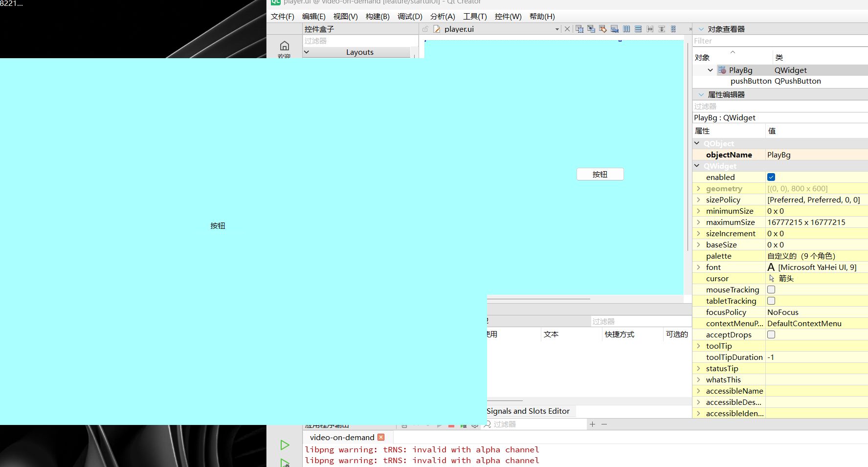The width and height of the screenshot is (868, 467).
Task: Toggle the tabletTracking checkbox
Action: point(771,301)
